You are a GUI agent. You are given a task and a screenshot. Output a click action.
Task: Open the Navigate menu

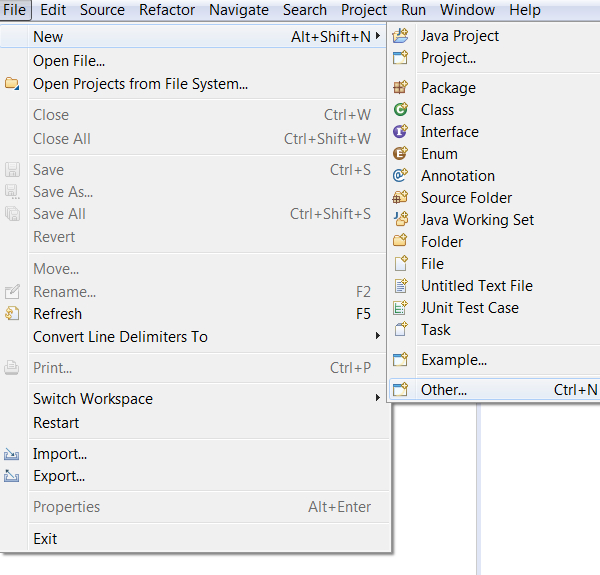click(239, 10)
